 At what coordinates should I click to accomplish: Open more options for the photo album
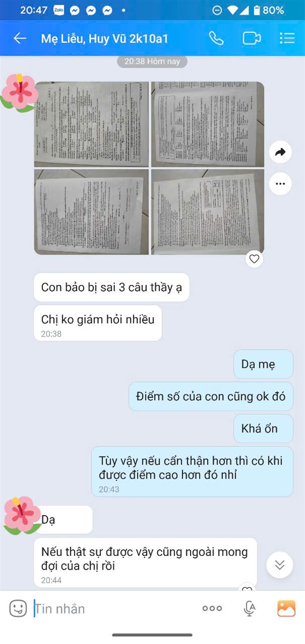(x=280, y=184)
